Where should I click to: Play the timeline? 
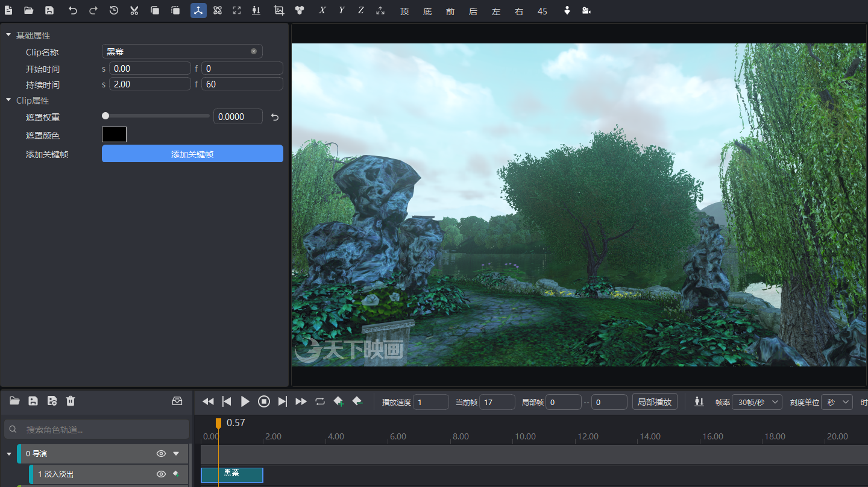tap(245, 401)
